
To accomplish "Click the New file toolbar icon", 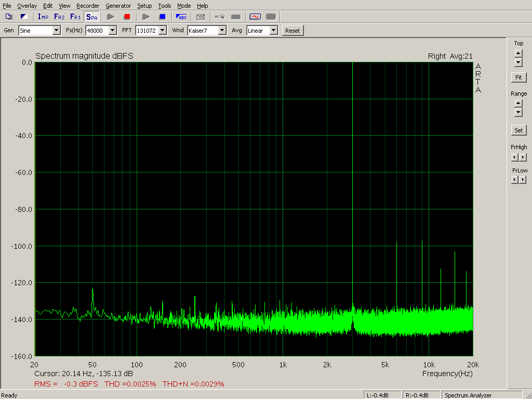I will coord(9,17).
